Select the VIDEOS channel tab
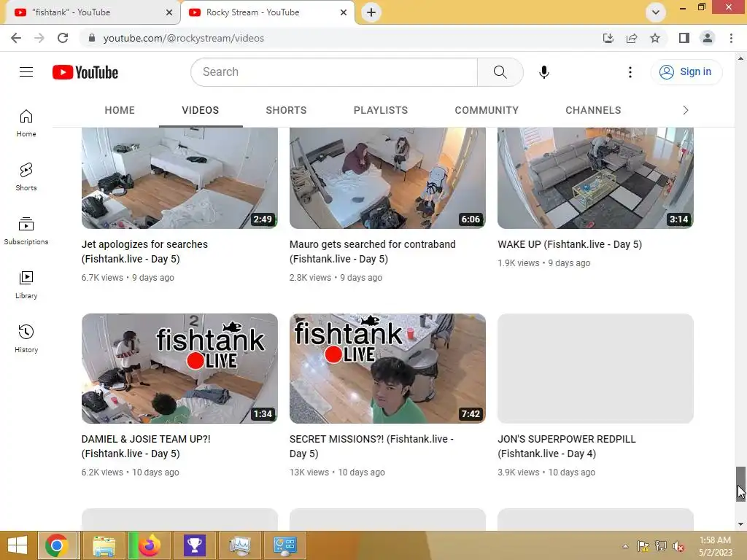Viewport: 747px width, 560px height. point(201,110)
